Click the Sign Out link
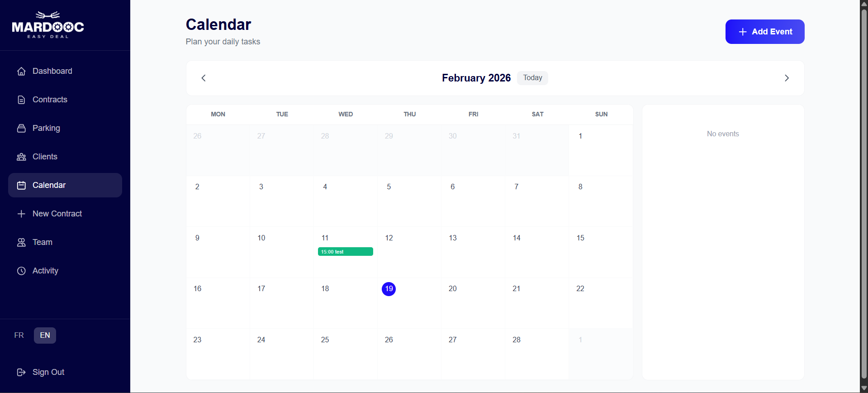Viewport: 868px width, 393px height. tap(65, 372)
